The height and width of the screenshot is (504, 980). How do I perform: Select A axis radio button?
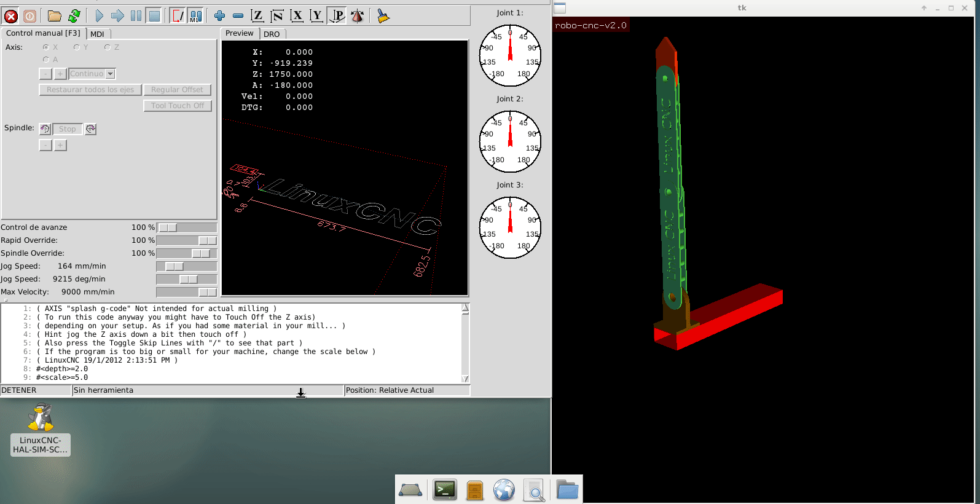[x=46, y=60]
